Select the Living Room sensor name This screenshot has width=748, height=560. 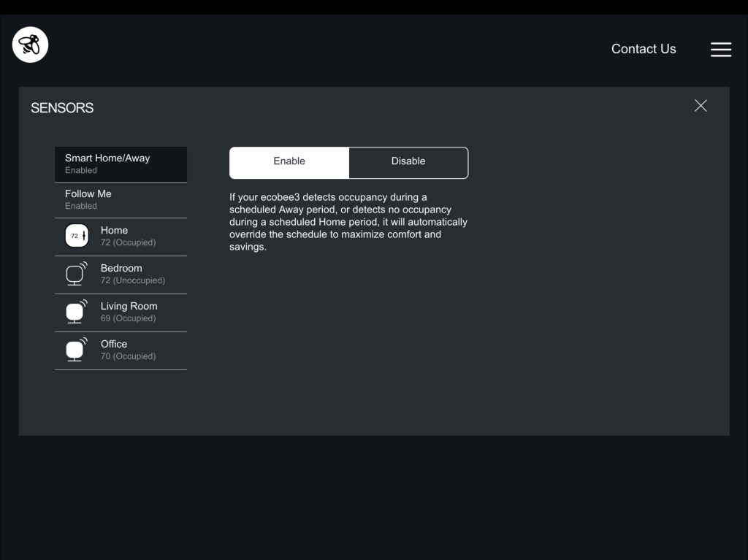pos(129,306)
